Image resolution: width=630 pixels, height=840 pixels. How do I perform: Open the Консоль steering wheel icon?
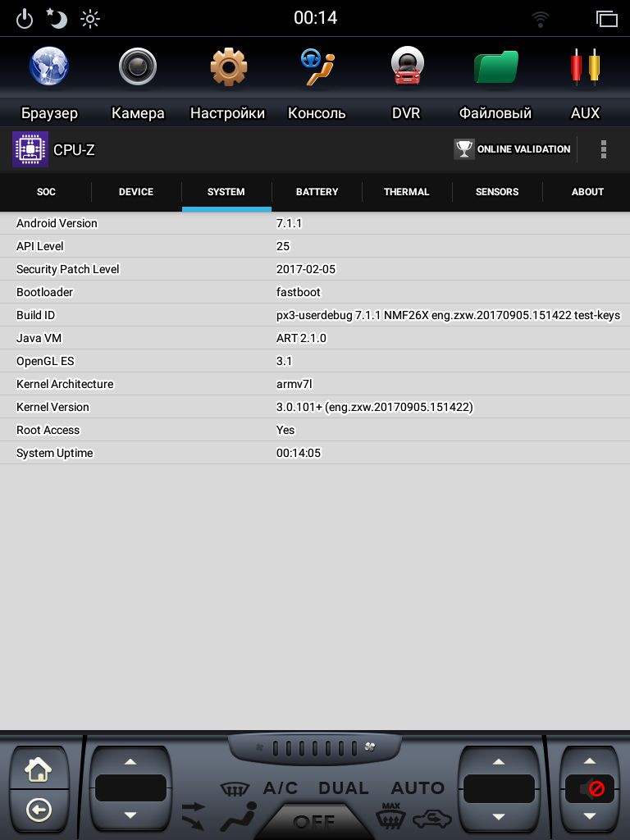coord(317,66)
